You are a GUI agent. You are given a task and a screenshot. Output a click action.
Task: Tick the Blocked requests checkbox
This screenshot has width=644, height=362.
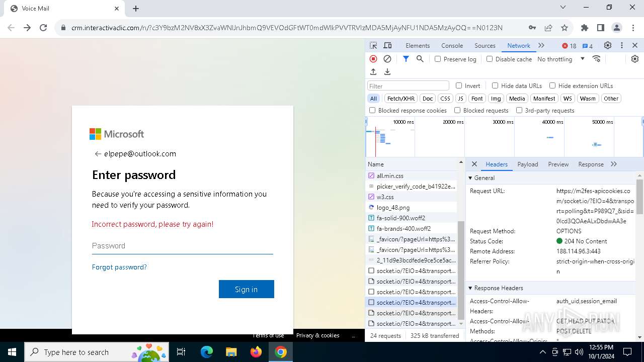point(457,110)
